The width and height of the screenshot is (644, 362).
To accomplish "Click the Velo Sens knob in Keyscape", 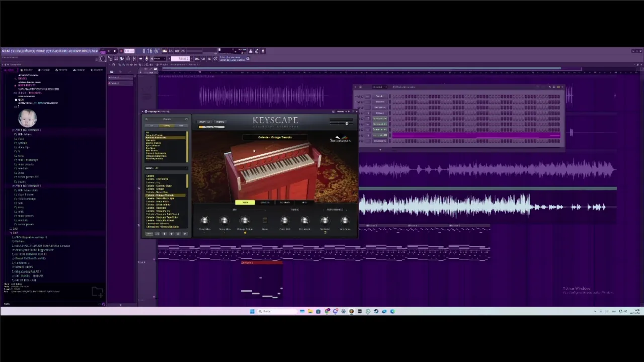I will point(345,221).
